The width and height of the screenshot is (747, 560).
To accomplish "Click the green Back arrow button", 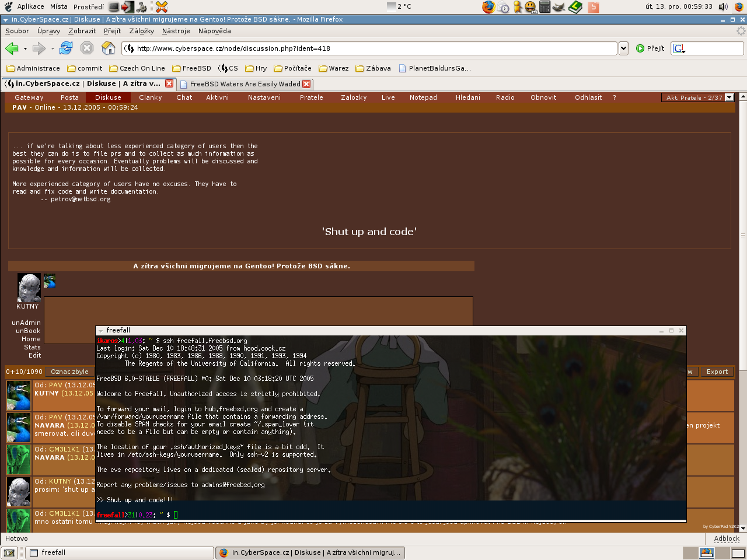I will tap(12, 48).
